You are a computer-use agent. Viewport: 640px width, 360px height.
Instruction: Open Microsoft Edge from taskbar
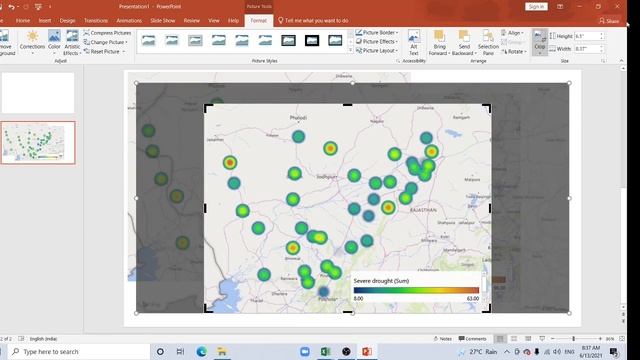[x=201, y=351]
